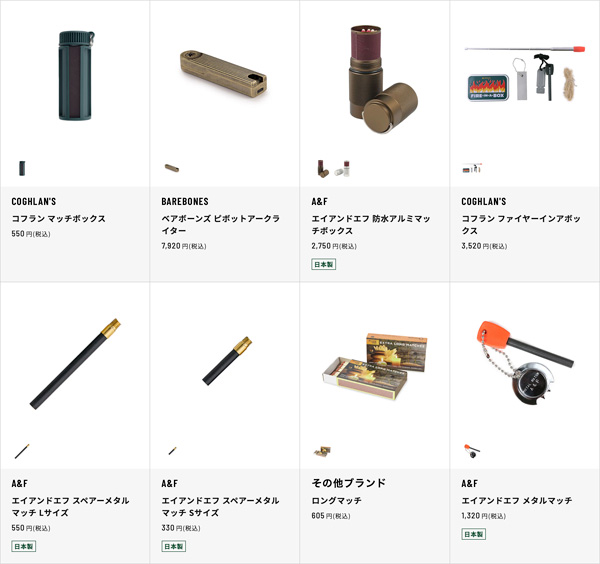Open スペアーメタルマッチ Lサイズ product link
Screen dimensions: 600x564
coord(70,507)
